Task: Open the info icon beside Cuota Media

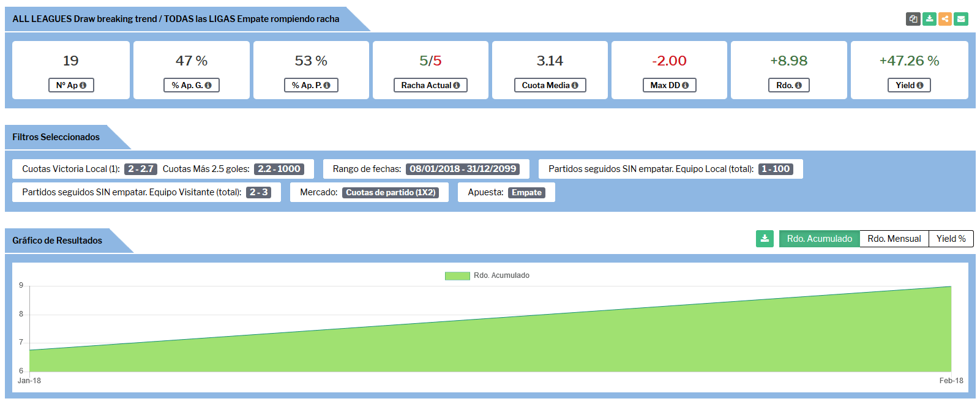Action: (575, 86)
